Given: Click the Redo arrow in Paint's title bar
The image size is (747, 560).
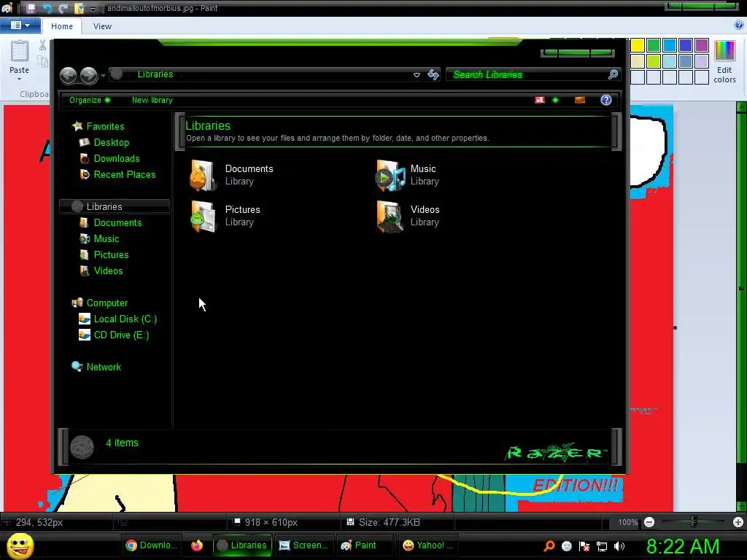Looking at the screenshot, I should pyautogui.click(x=63, y=8).
